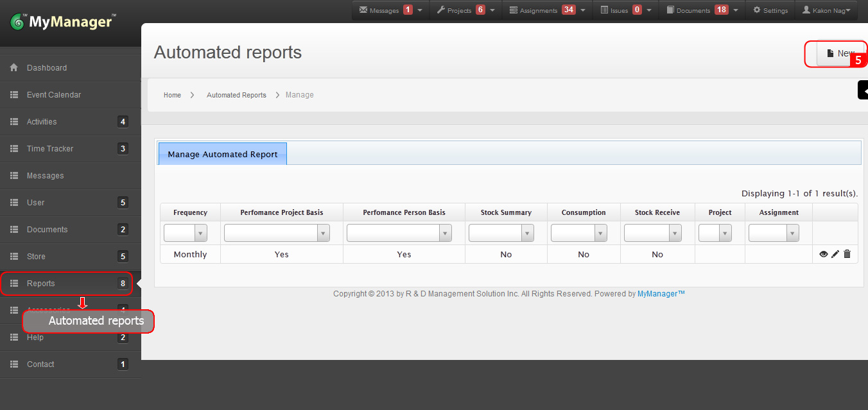868x410 pixels.
Task: Click the eye view icon in report row
Action: tap(824, 254)
